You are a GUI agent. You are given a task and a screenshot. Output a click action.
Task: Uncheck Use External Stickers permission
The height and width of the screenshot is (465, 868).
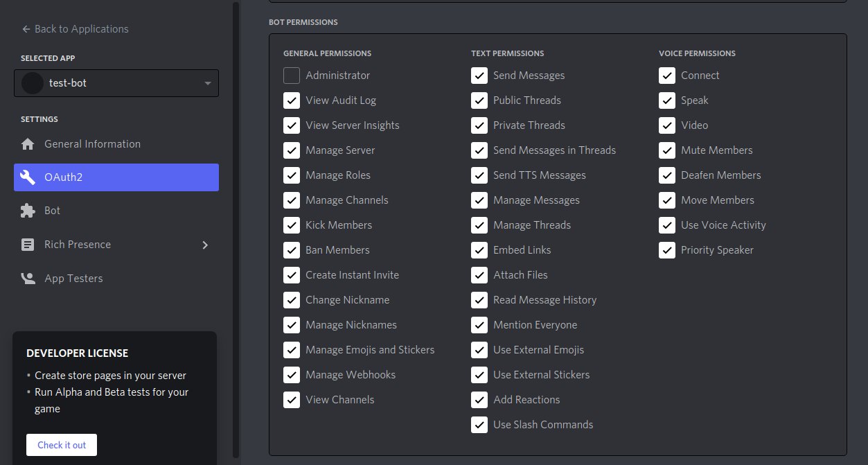coord(479,375)
